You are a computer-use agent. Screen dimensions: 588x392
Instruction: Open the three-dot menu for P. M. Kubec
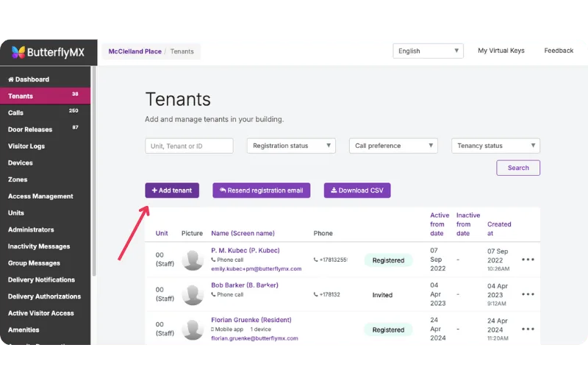point(528,260)
